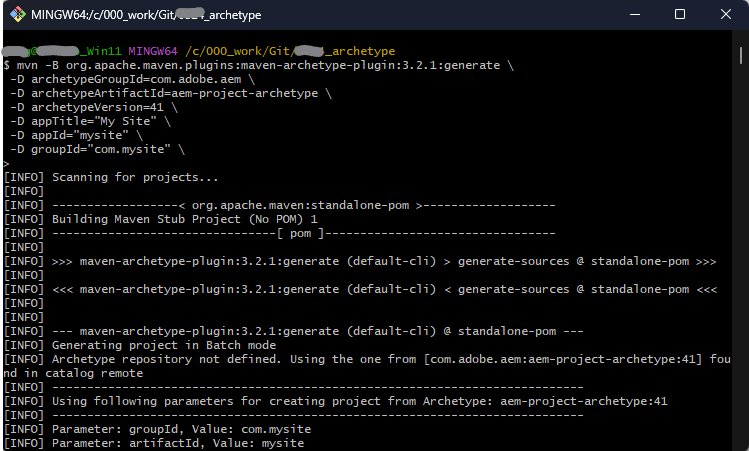Screen dimensions: 749x451
Task: Click the green MINGW64 prompt path text
Action: (290, 51)
